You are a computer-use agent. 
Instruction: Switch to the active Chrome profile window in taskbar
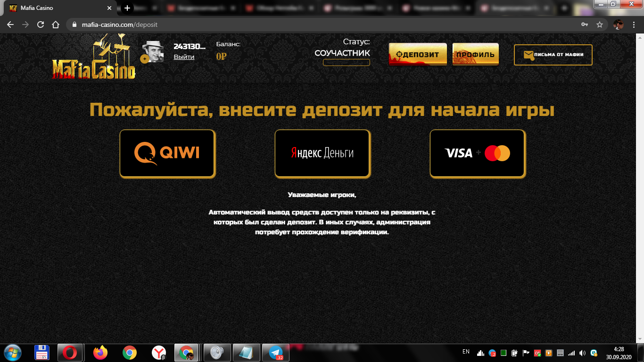tap(187, 353)
